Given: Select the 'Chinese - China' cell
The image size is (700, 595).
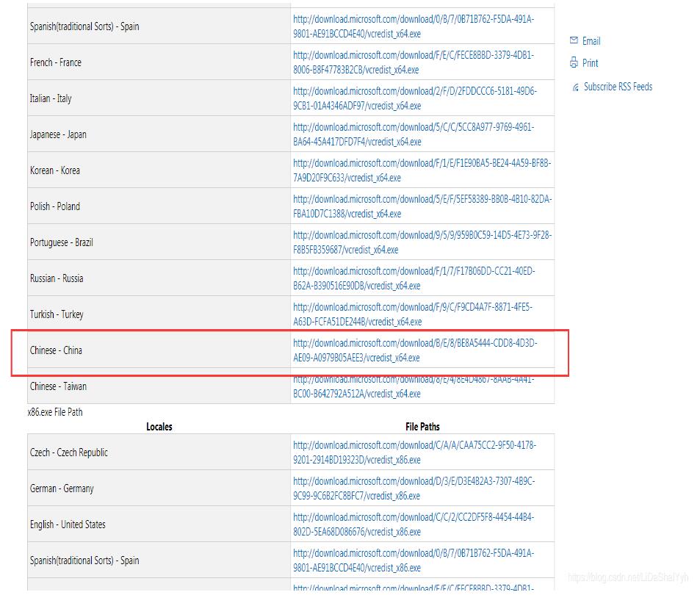Looking at the screenshot, I should tap(159, 350).
